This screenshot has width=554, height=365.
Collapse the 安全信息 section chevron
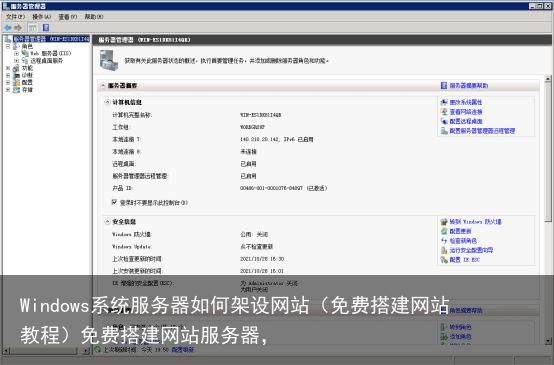pyautogui.click(x=107, y=222)
